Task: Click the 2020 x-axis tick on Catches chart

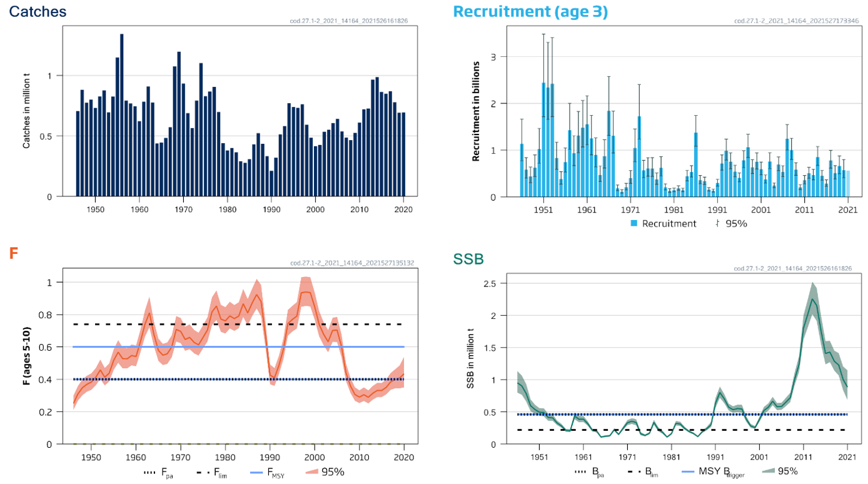Action: click(x=403, y=208)
